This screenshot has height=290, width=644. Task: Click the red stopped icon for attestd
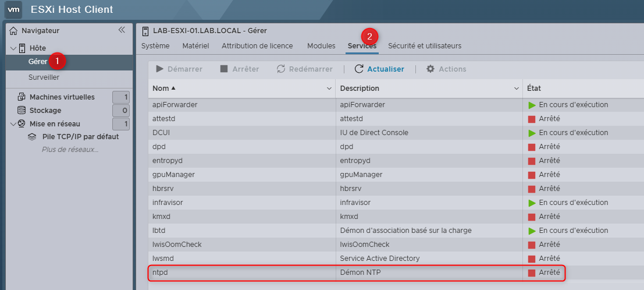pos(532,119)
